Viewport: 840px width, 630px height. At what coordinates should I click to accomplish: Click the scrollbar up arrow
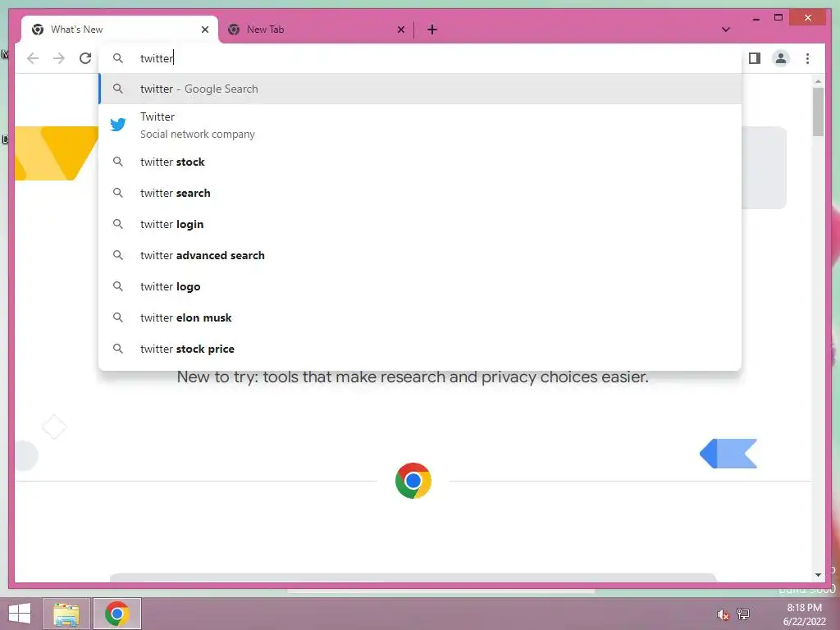pos(818,81)
